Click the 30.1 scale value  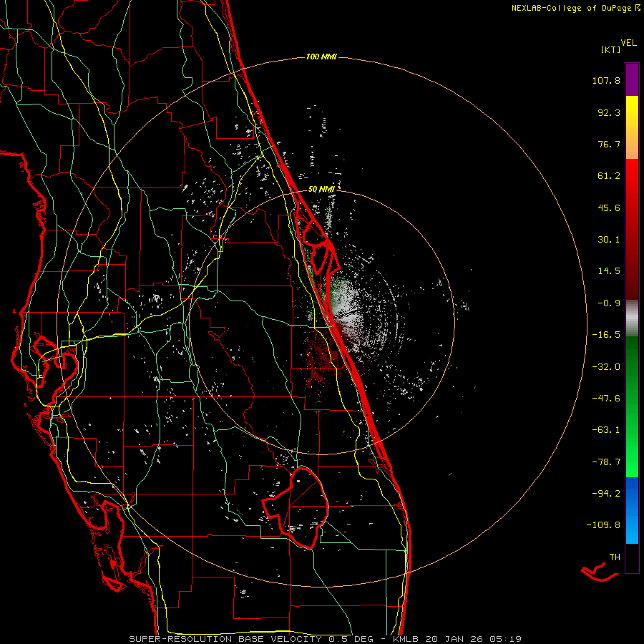point(609,240)
